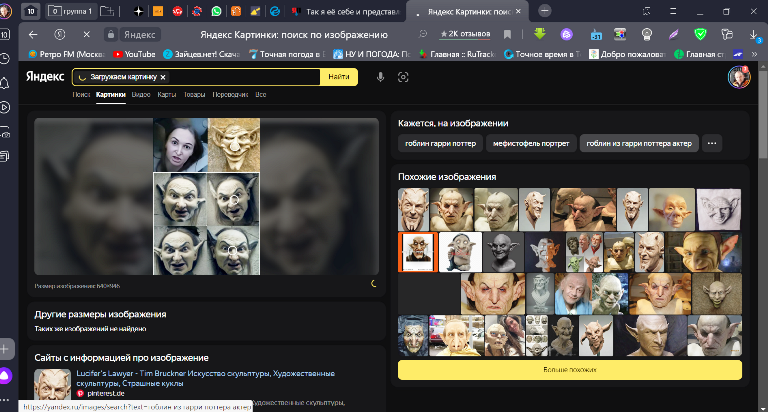Expand more suggestions with the three-dot chip
The width and height of the screenshot is (768, 412).
point(712,144)
